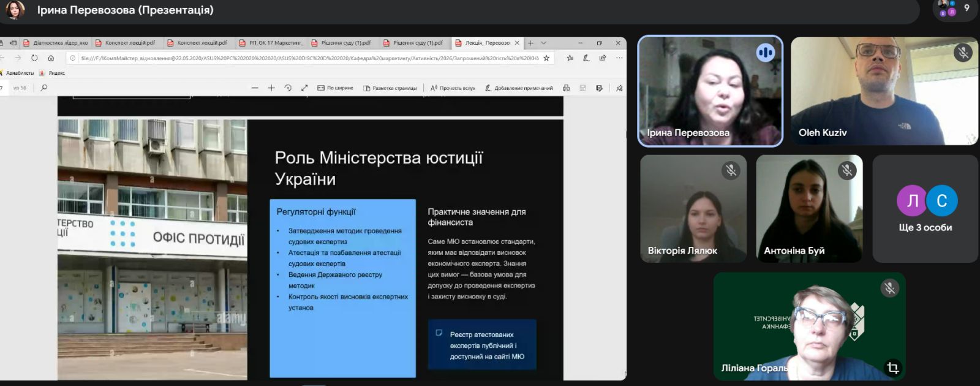Click the speaking indicator on Ірина's tile
This screenshot has height=386, width=980.
coord(766,53)
